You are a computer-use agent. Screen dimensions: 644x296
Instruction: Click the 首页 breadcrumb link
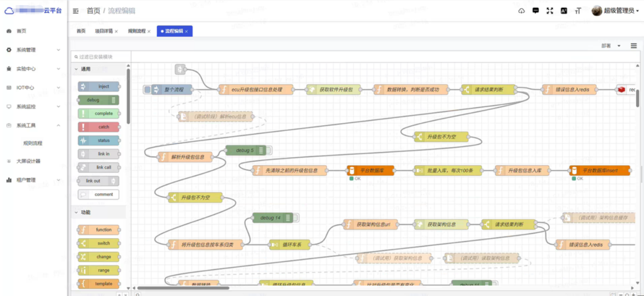click(x=93, y=11)
